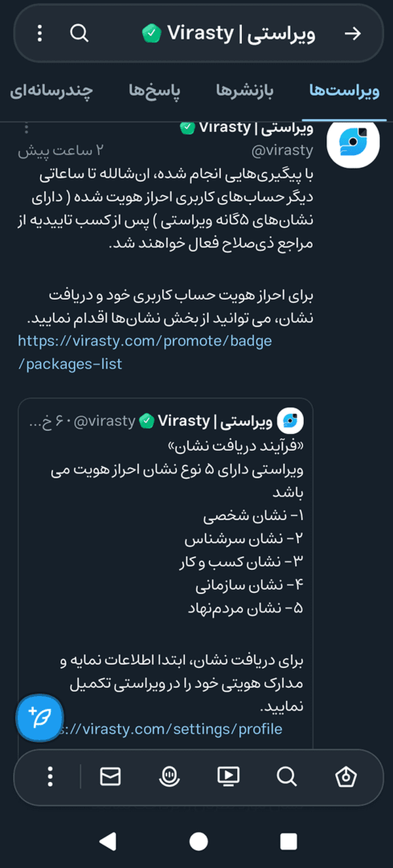393x868 pixels.
Task: Open the quoted post's small Virasty avatar
Action: coord(291,420)
